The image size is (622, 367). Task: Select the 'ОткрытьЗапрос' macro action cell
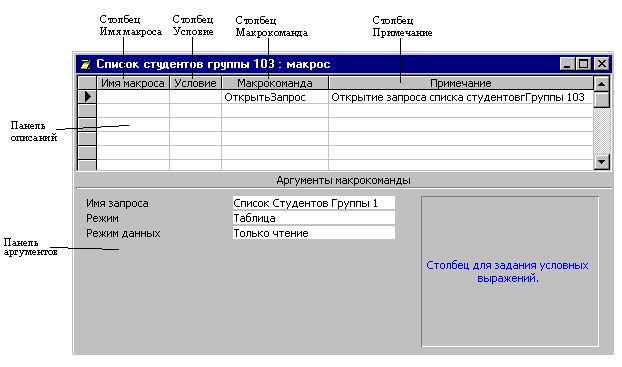point(275,97)
